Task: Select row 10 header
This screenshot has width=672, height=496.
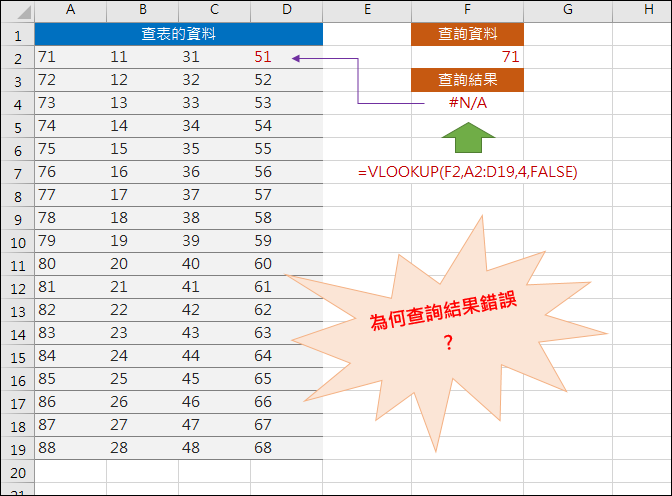Action: pyautogui.click(x=18, y=241)
